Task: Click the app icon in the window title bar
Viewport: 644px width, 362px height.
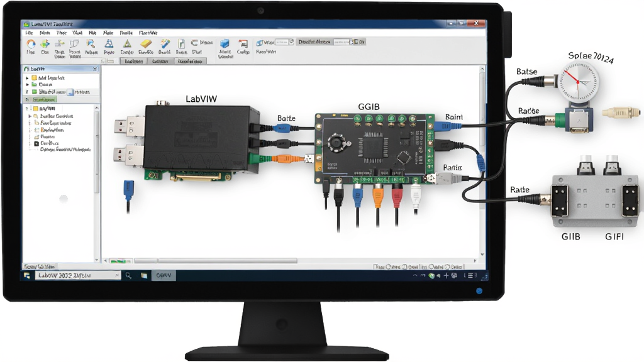Action: (26, 25)
